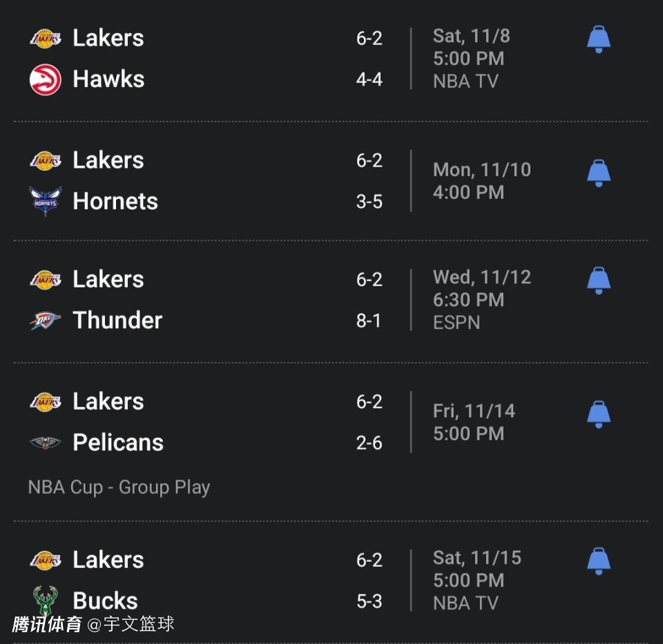Enable reminder bell for Lakers vs Hornets game
Image resolution: width=663 pixels, height=644 pixels.
tap(599, 173)
